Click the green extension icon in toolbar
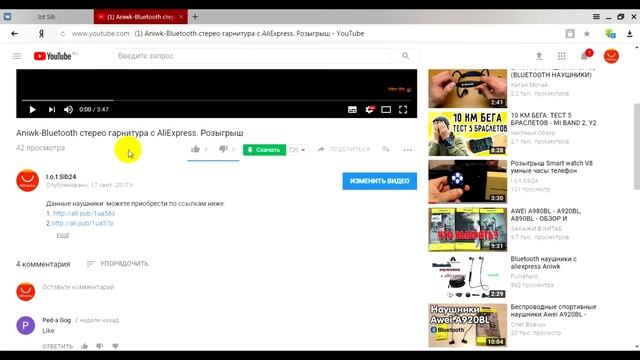Viewport: 640px width, 360px height. click(x=610, y=34)
